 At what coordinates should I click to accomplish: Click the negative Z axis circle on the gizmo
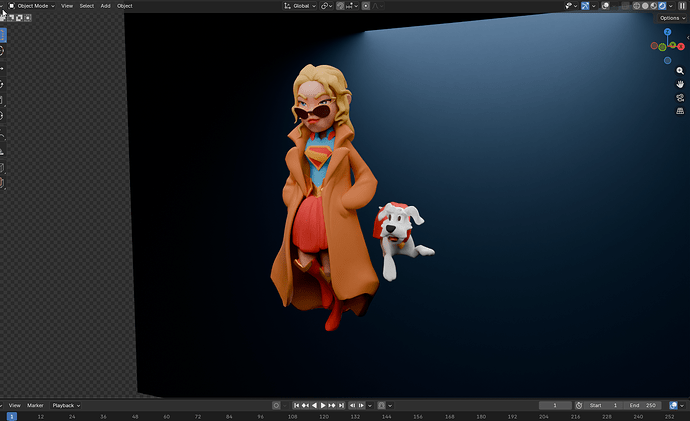tap(668, 60)
